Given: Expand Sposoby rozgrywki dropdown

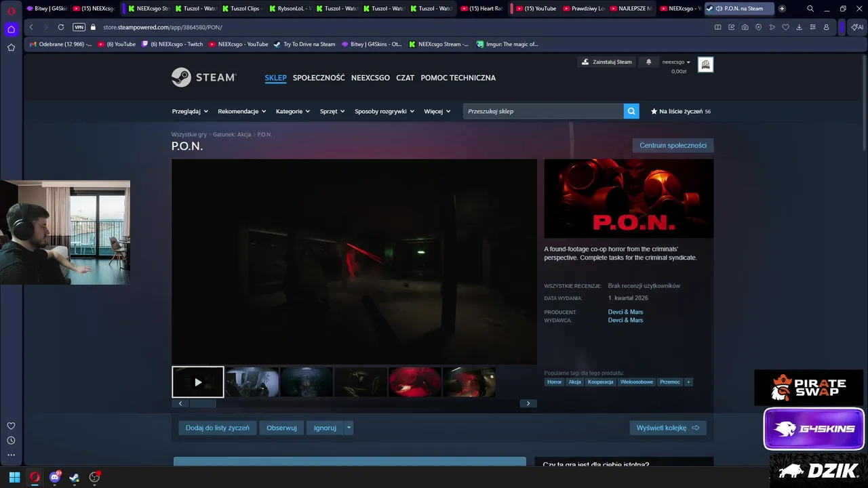Looking at the screenshot, I should (x=384, y=111).
